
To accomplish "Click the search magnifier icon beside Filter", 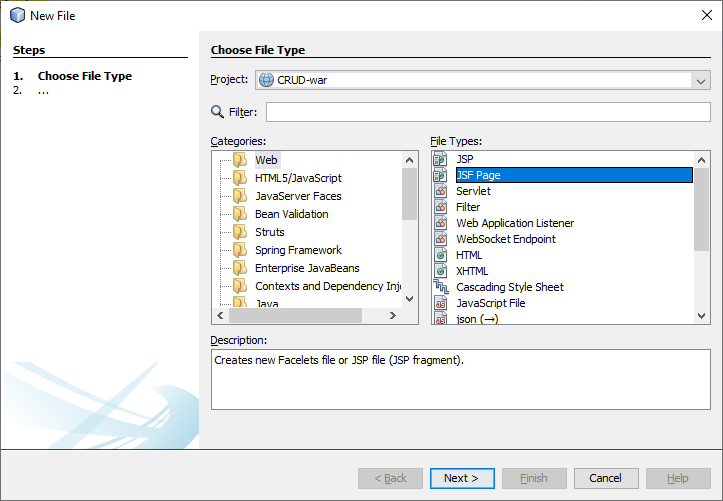I will pos(217,112).
